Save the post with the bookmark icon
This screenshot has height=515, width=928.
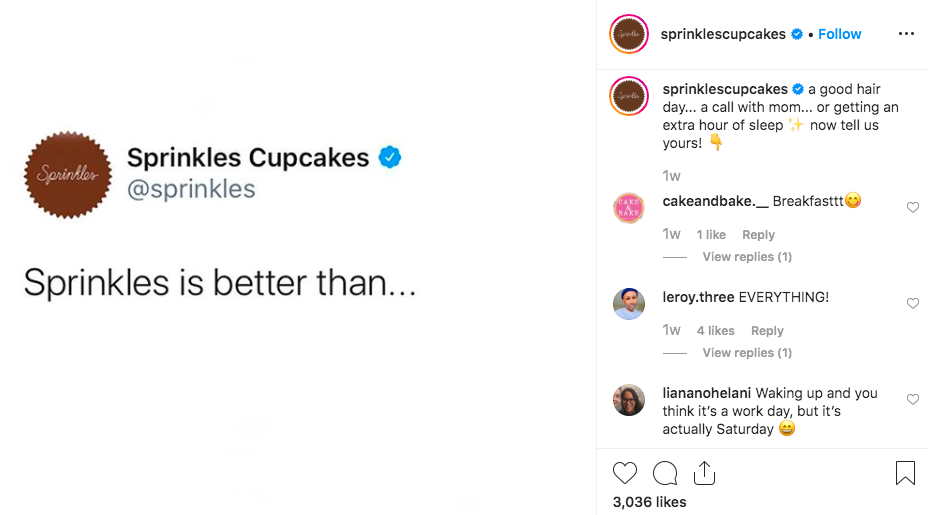(x=905, y=473)
